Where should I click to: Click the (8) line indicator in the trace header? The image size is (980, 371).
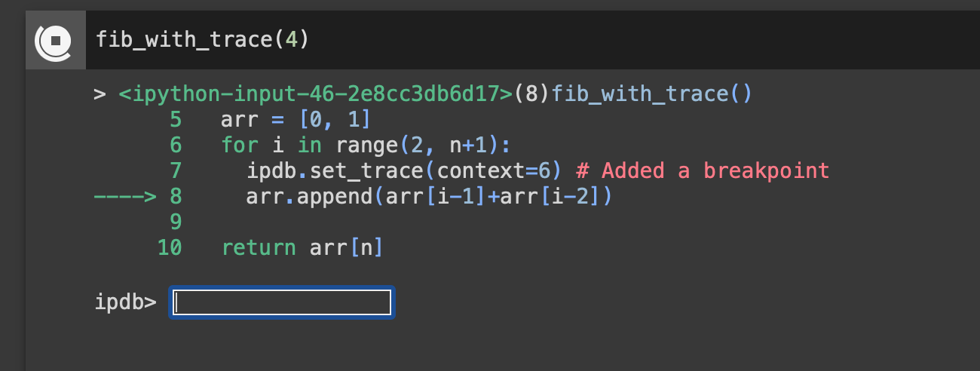(531, 95)
